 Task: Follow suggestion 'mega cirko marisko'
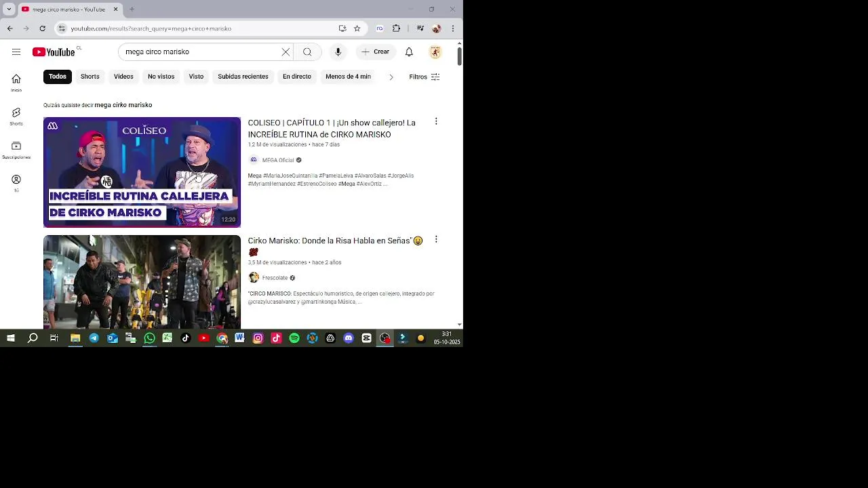tap(123, 105)
